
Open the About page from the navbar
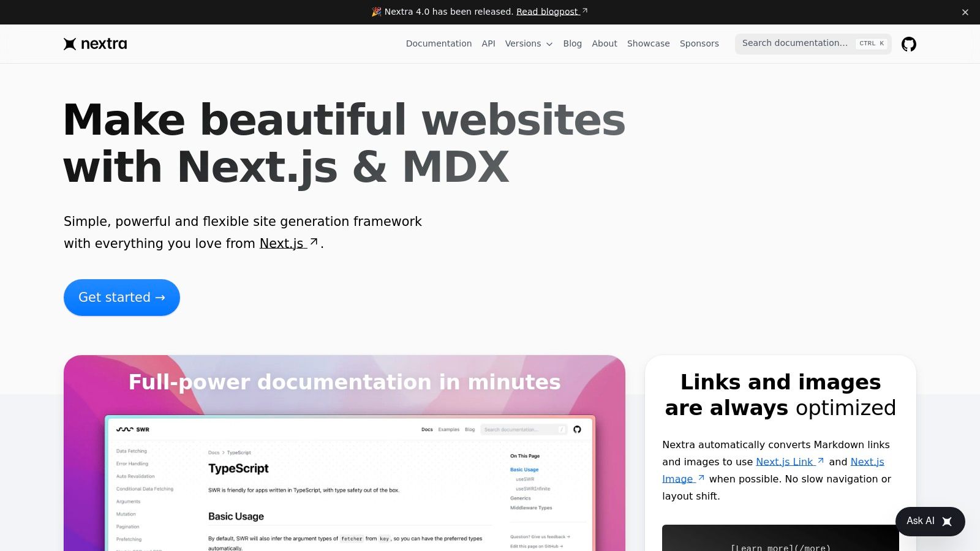click(x=604, y=43)
